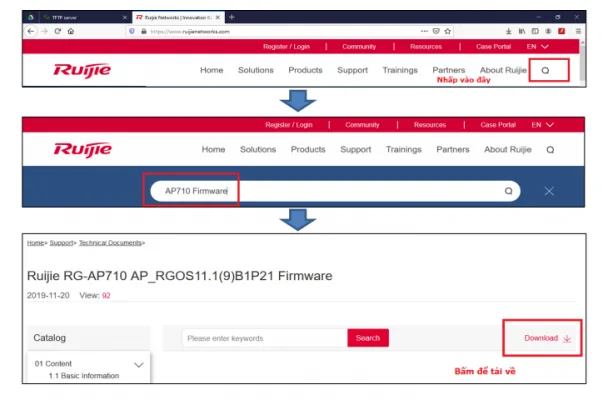Image resolution: width=603 pixels, height=400 pixels.
Task: Click into the 'AP710 Firmware' search box
Action: 335,191
